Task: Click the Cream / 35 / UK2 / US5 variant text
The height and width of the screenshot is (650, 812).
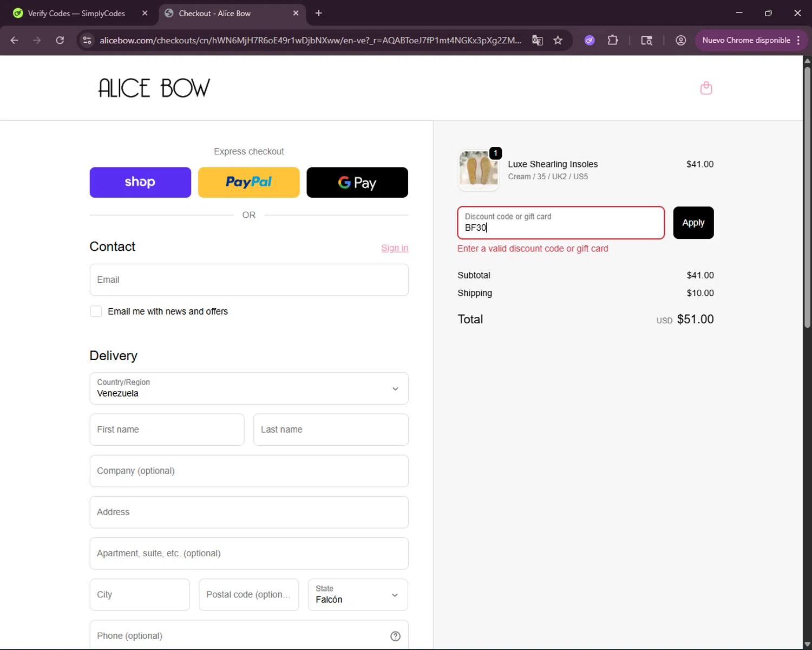Action: pos(548,177)
